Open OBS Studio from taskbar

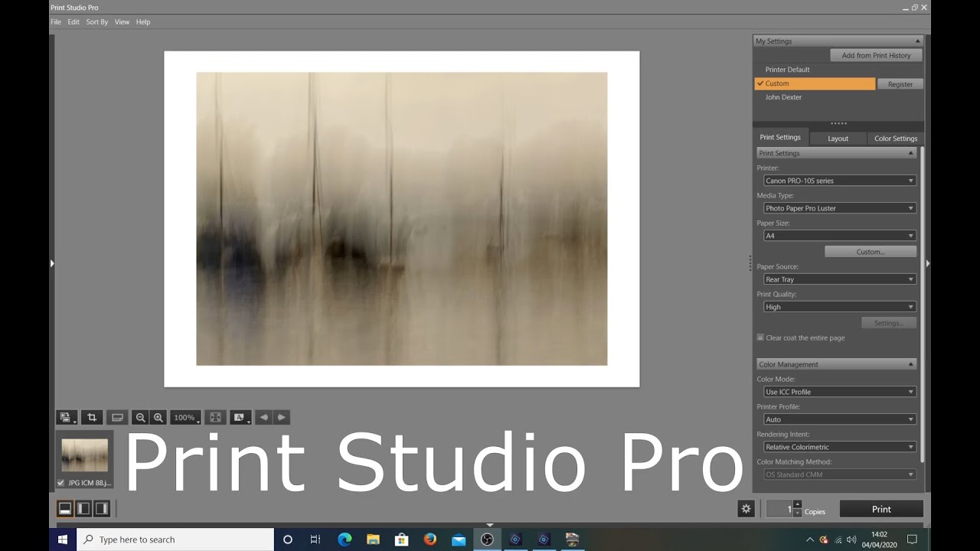pyautogui.click(x=487, y=540)
